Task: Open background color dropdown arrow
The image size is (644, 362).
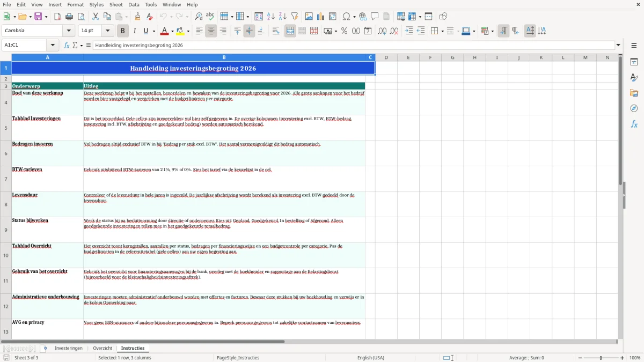Action: [188, 31]
